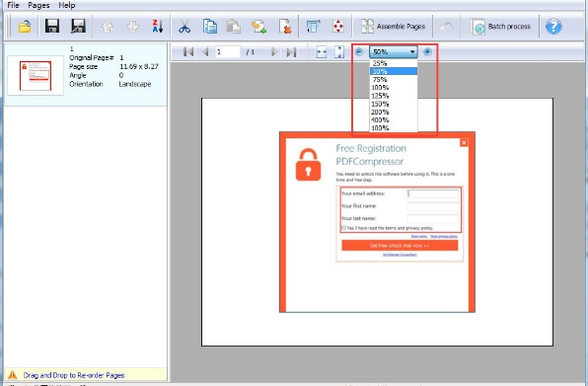Click the red four-arrow resize icon

338,27
